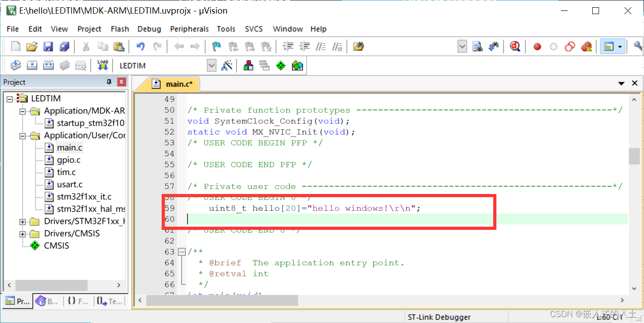Open window layout dropdown arrow
This screenshot has width=644, height=323.
(x=620, y=46)
